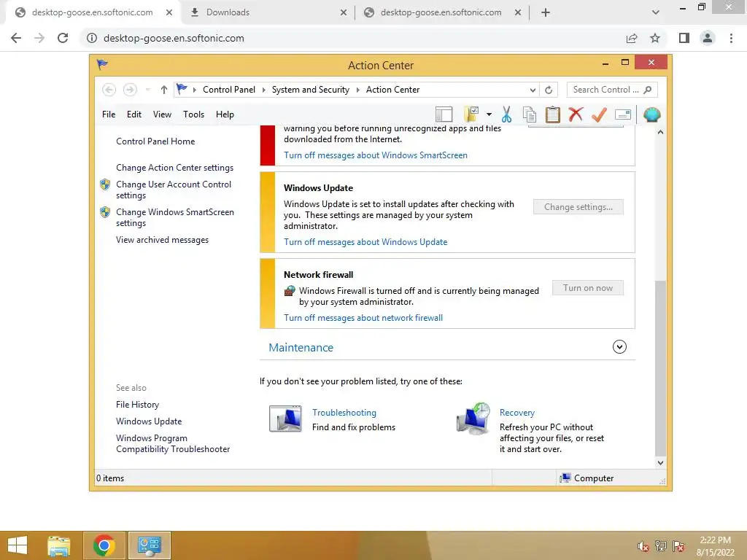The width and height of the screenshot is (747, 560).
Task: Click the Change settings button
Action: (x=578, y=207)
